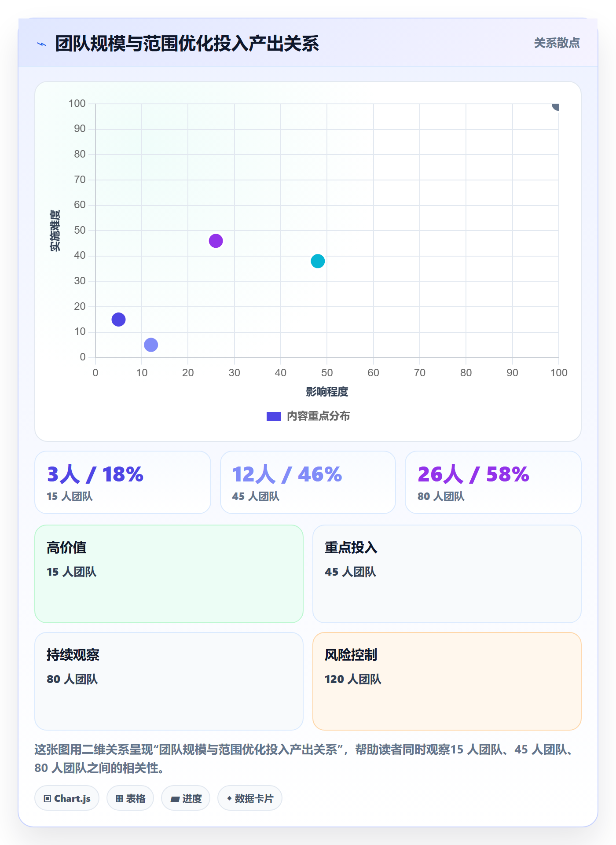Click the 15 人团队 text in 高价值
Viewport: 616px width, 845px height.
[71, 572]
